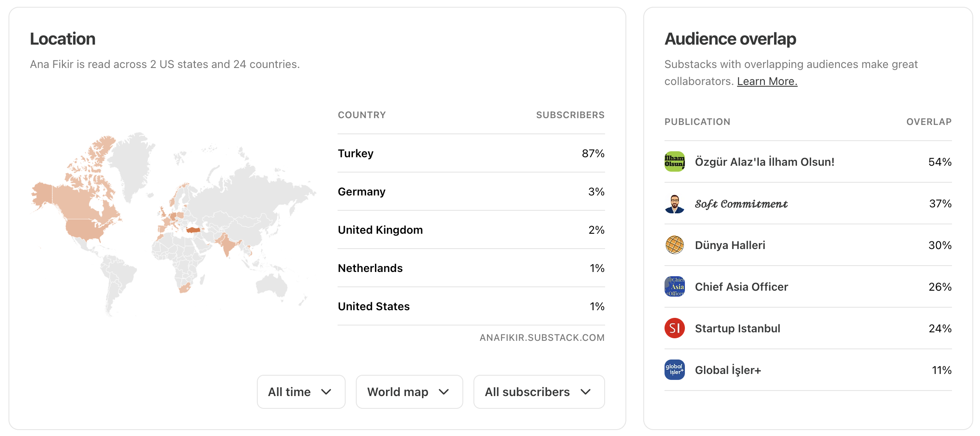Click the United Kingdom country label
The height and width of the screenshot is (436, 980).
(x=380, y=230)
